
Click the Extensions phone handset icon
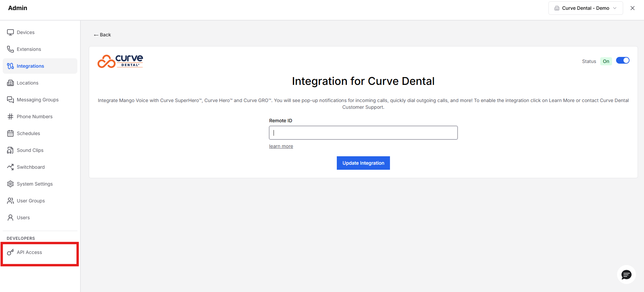pyautogui.click(x=10, y=49)
